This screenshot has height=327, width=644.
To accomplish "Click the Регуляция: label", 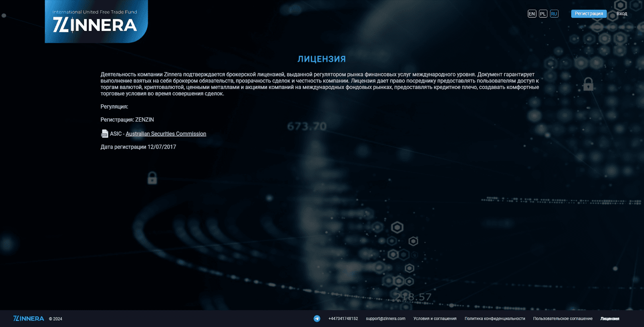I will [114, 107].
